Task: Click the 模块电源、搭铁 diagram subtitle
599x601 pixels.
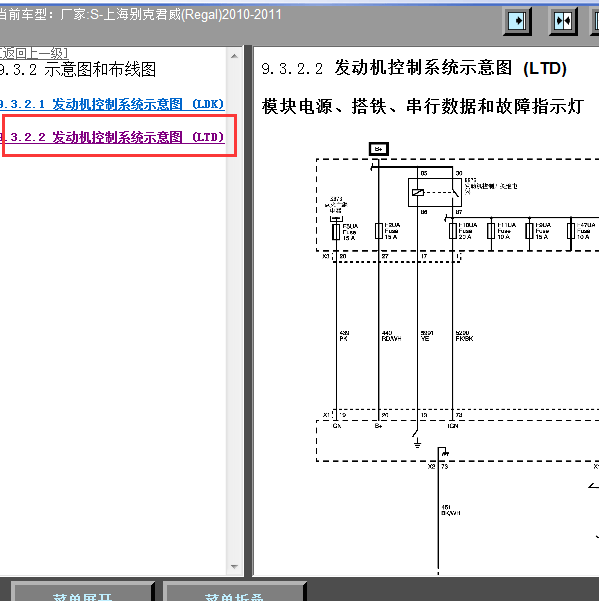Action: click(423, 106)
